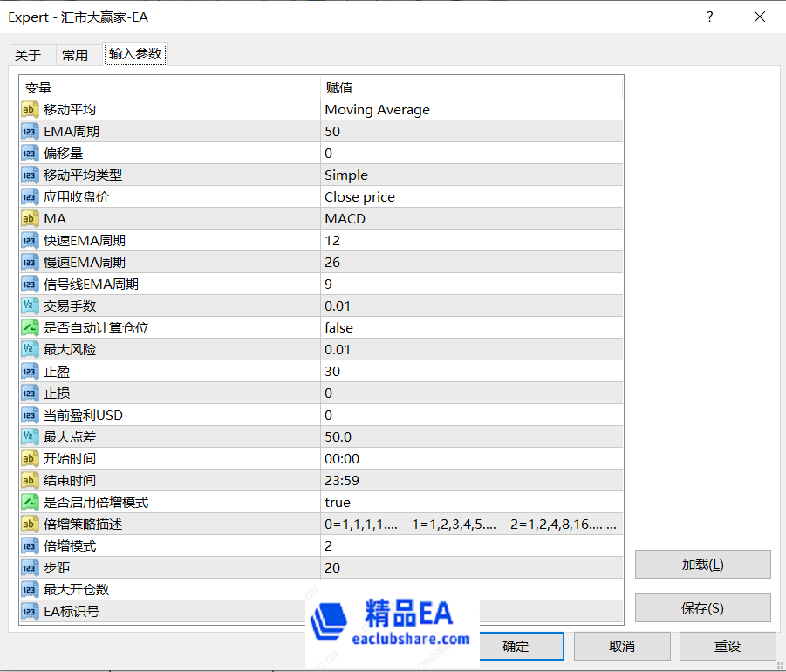
Task: Open the 应用收盘价 Close price dropdown
Action: 471,197
